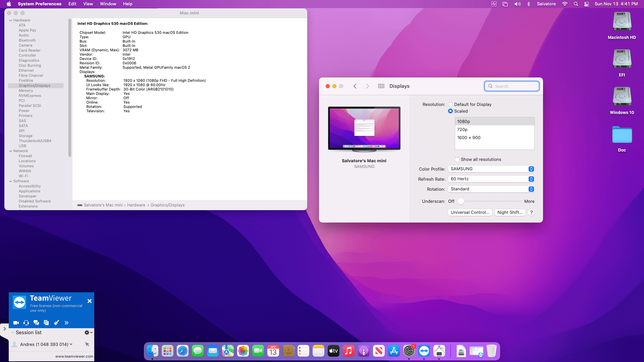Toggle remote control cursor for Andres
This screenshot has width=644, height=362.
point(87,344)
